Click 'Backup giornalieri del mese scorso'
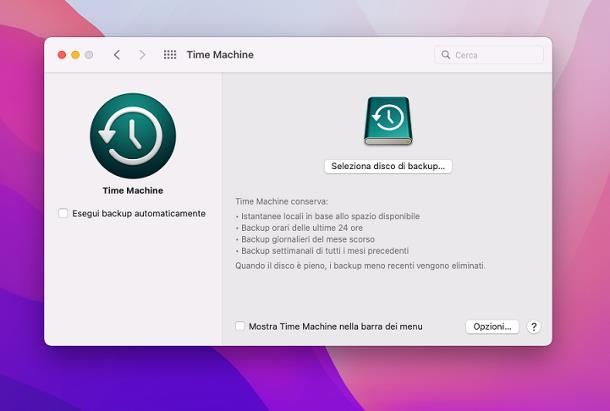The image size is (610, 411). (x=308, y=239)
